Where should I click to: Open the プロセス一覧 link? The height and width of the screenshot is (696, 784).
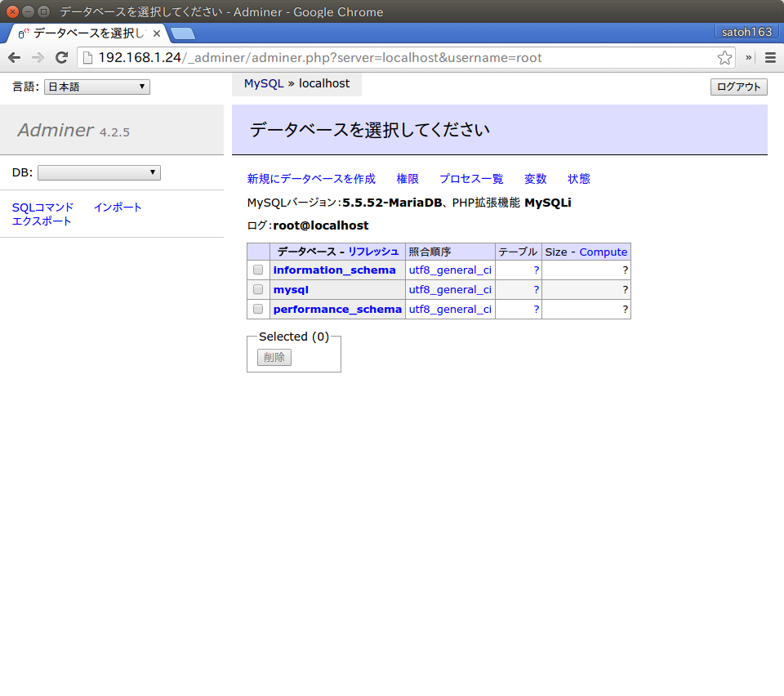coord(471,179)
